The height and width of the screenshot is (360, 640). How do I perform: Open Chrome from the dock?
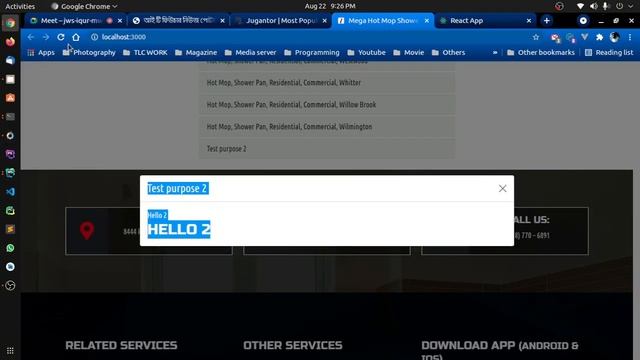[x=10, y=23]
